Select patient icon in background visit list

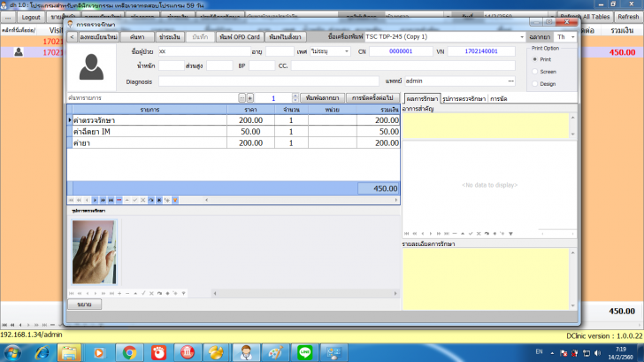[x=19, y=52]
